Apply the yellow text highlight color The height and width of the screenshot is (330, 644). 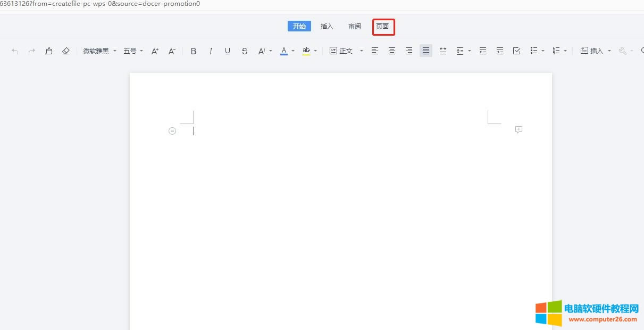306,51
